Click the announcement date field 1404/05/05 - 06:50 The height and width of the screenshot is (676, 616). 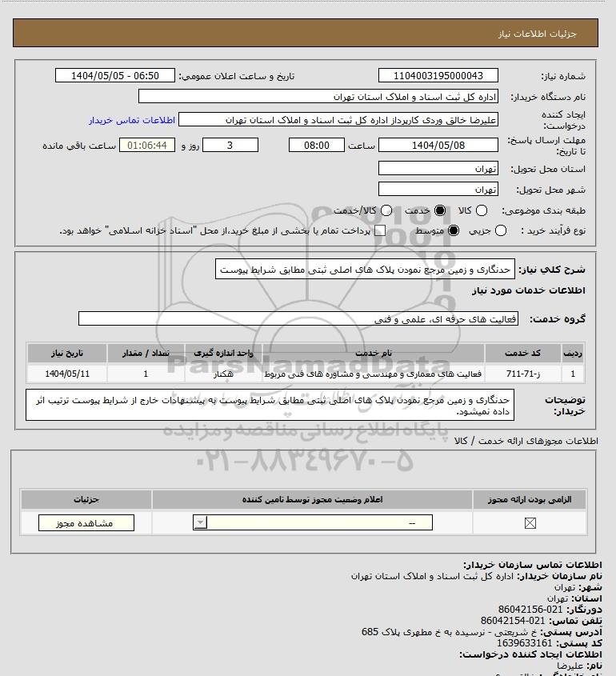pos(115,75)
